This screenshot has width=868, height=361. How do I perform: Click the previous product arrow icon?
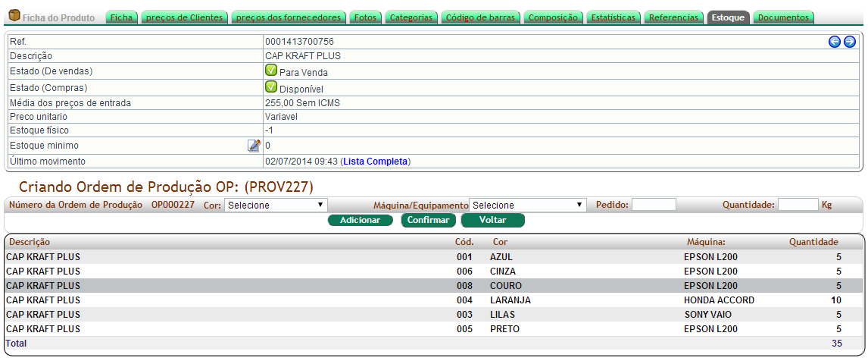tap(835, 42)
